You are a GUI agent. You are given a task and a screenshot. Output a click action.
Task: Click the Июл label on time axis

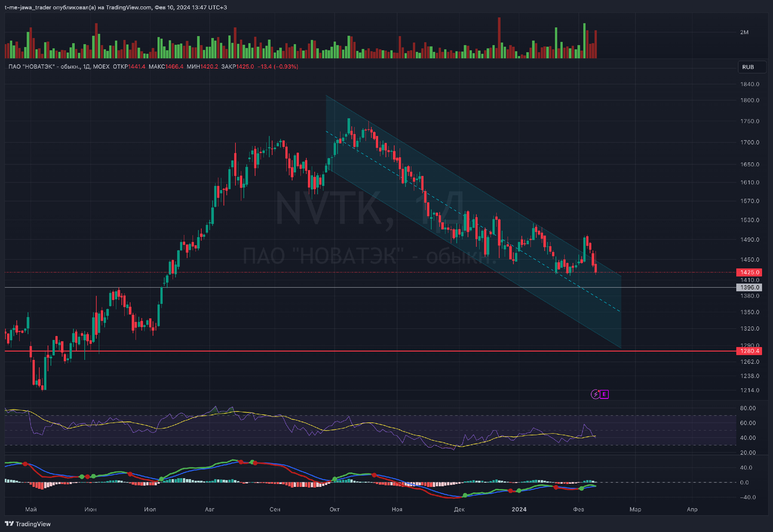tap(150, 509)
